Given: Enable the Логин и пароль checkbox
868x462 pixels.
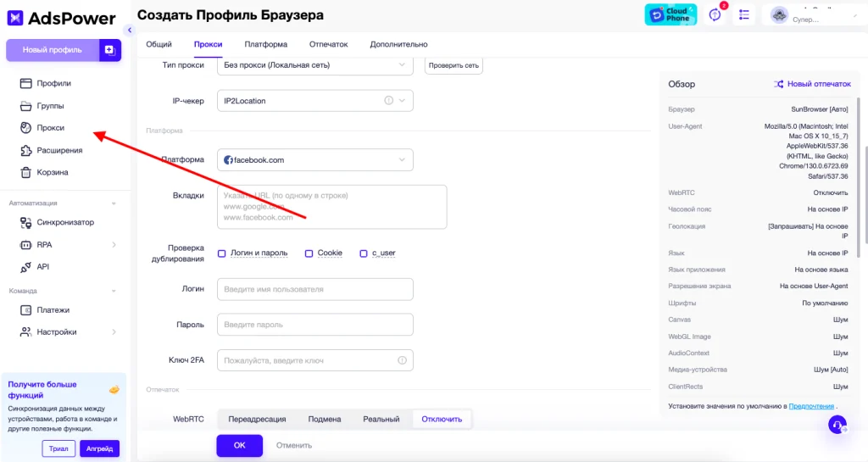Looking at the screenshot, I should (x=222, y=253).
